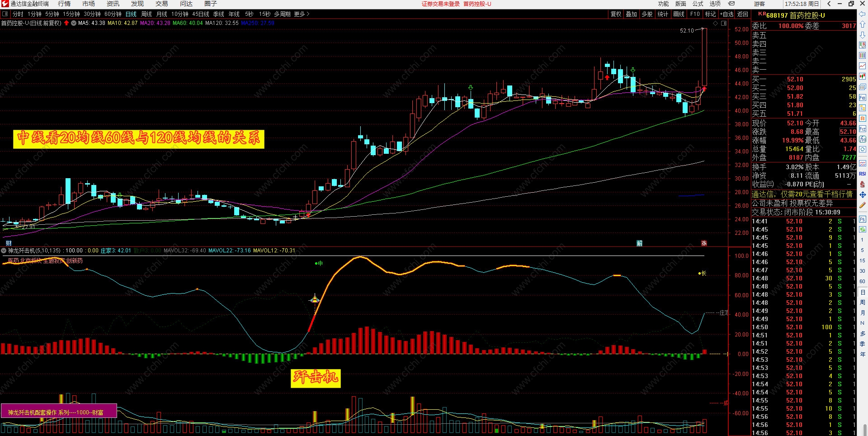Expand the round dropdown beside MA5 values

point(74,23)
